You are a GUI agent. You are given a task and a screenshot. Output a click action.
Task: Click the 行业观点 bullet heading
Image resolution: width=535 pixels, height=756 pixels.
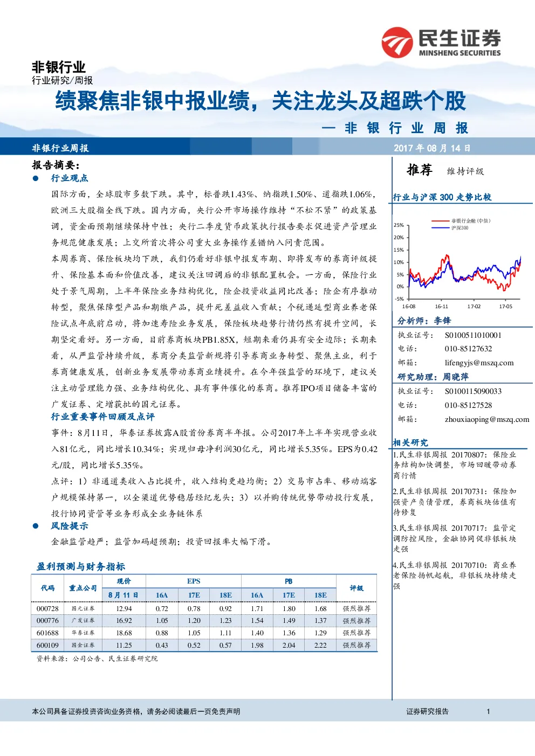tap(70, 178)
